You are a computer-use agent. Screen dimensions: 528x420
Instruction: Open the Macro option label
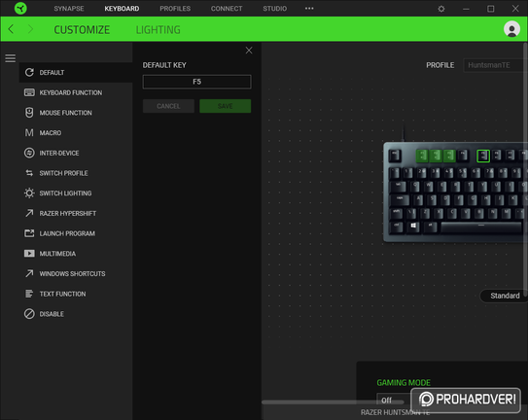[x=51, y=133]
